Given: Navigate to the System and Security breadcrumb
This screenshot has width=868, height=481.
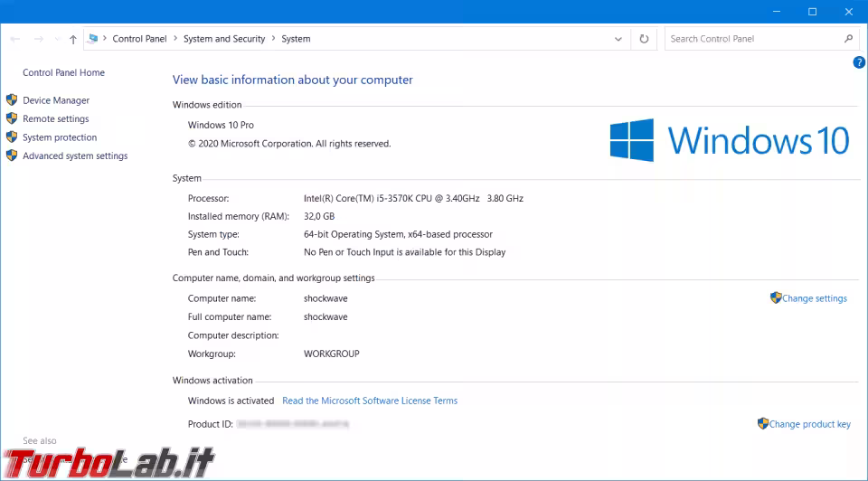Looking at the screenshot, I should [x=224, y=39].
